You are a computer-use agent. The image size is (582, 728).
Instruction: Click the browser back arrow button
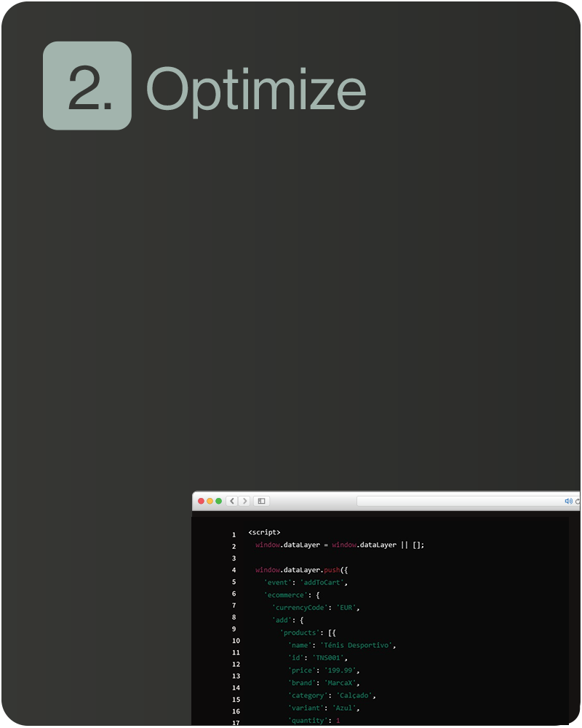[232, 501]
